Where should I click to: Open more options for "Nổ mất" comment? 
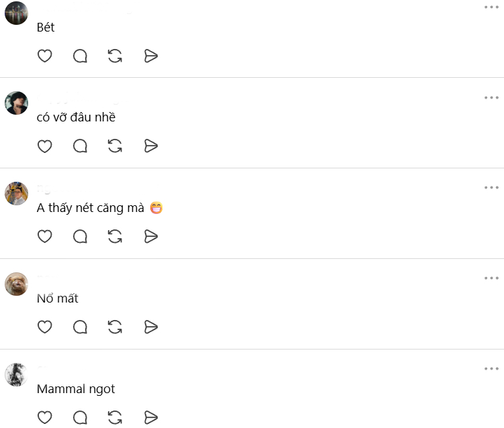tap(491, 278)
